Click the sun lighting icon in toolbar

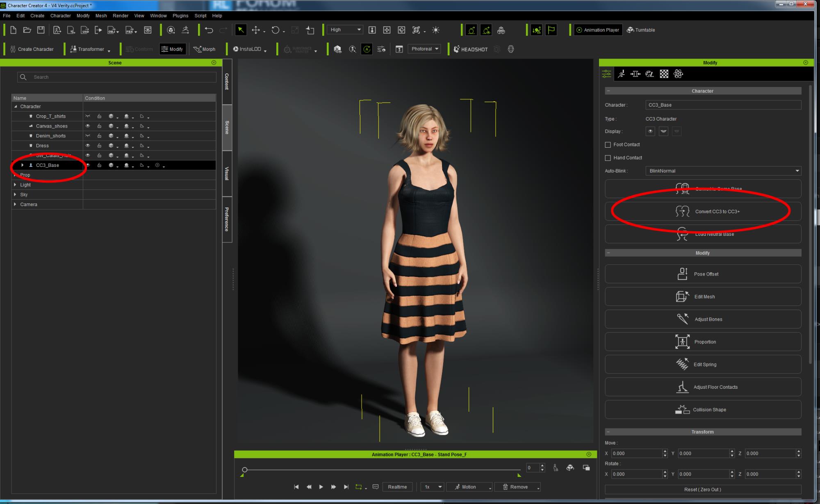[436, 30]
